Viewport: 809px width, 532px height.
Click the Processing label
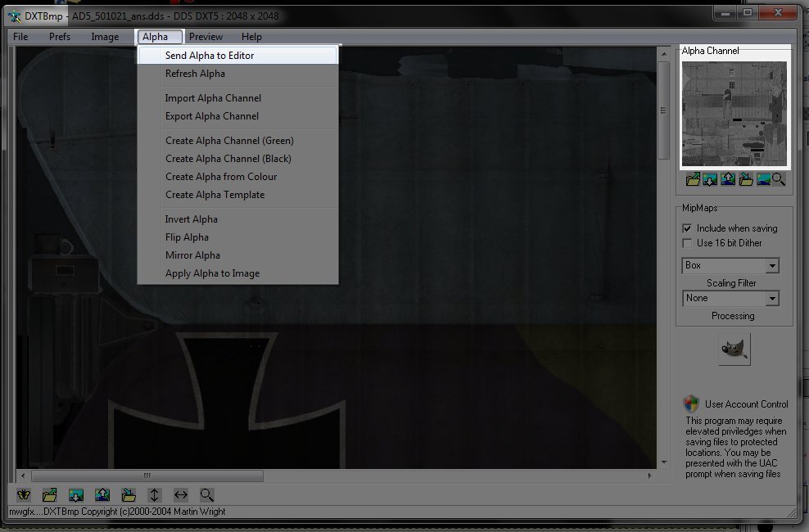[733, 315]
